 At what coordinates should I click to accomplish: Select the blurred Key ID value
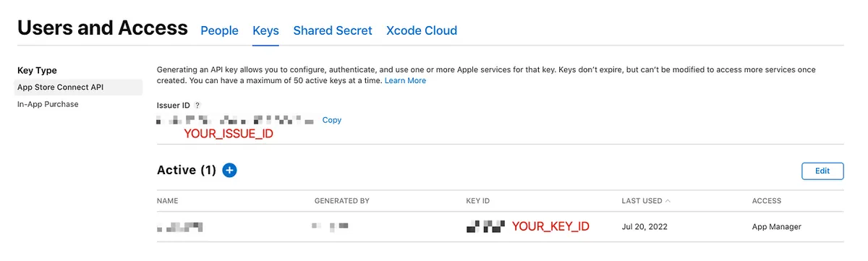coord(485,226)
